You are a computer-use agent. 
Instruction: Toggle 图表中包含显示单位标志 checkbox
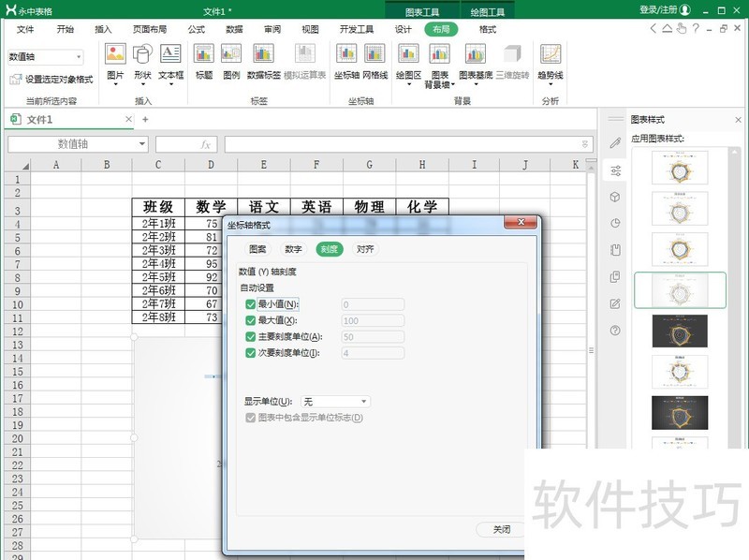pyautogui.click(x=250, y=418)
